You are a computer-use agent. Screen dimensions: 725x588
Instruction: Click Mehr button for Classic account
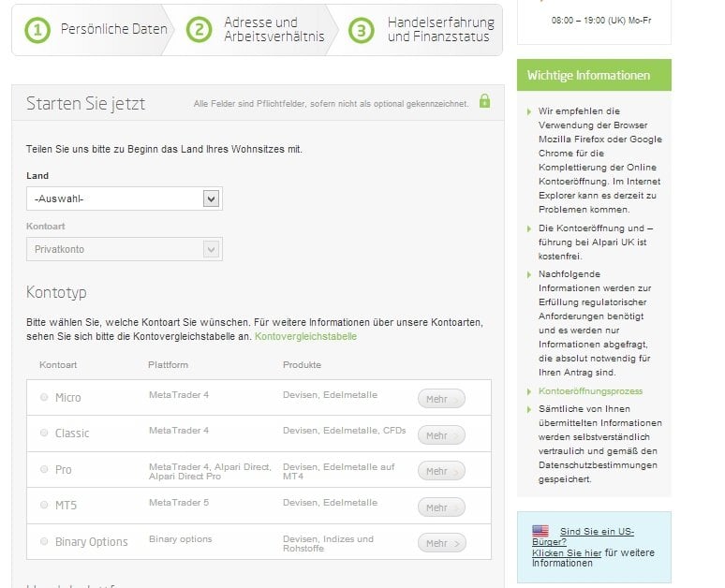(441, 435)
